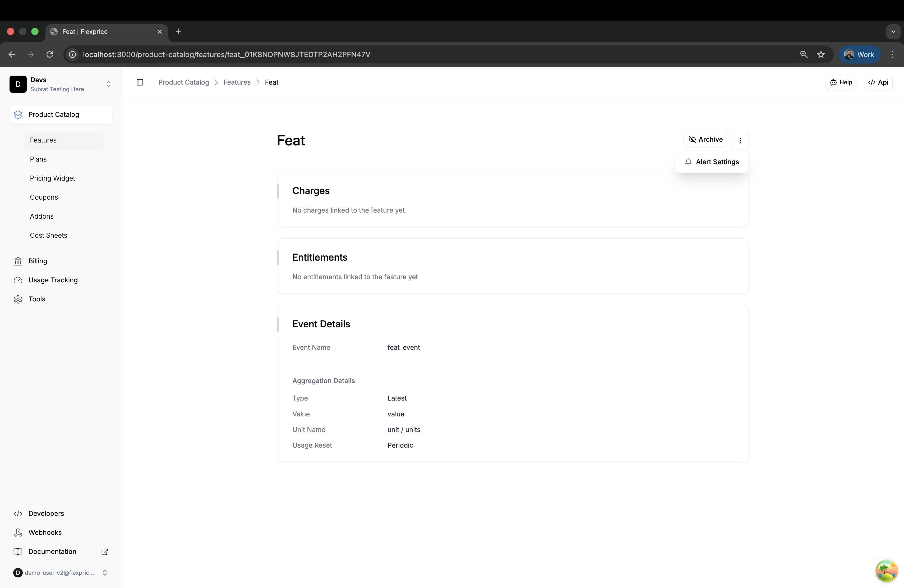Expand Product Catalog section

(x=61, y=115)
